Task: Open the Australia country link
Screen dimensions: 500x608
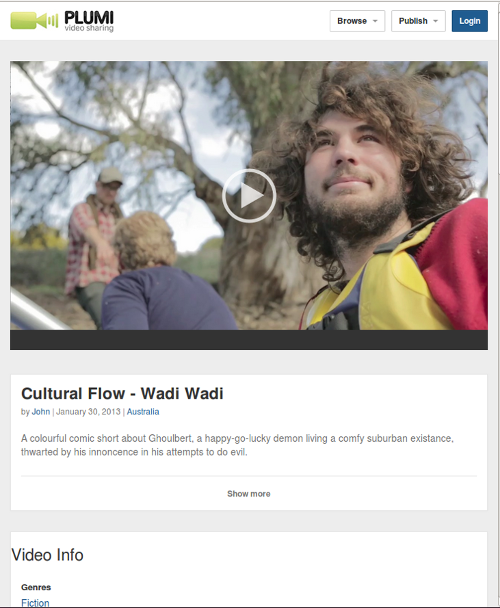Action: click(143, 412)
